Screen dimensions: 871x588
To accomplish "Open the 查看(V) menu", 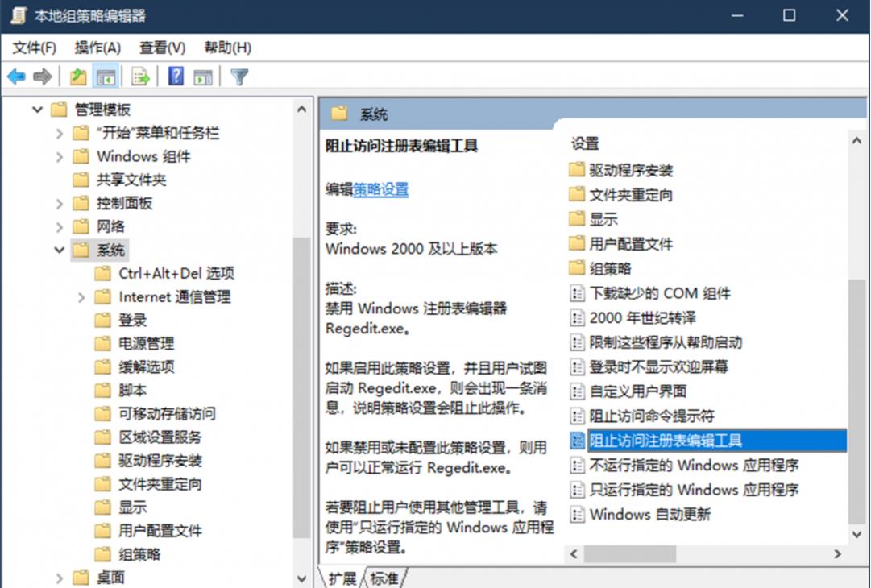I will [162, 48].
